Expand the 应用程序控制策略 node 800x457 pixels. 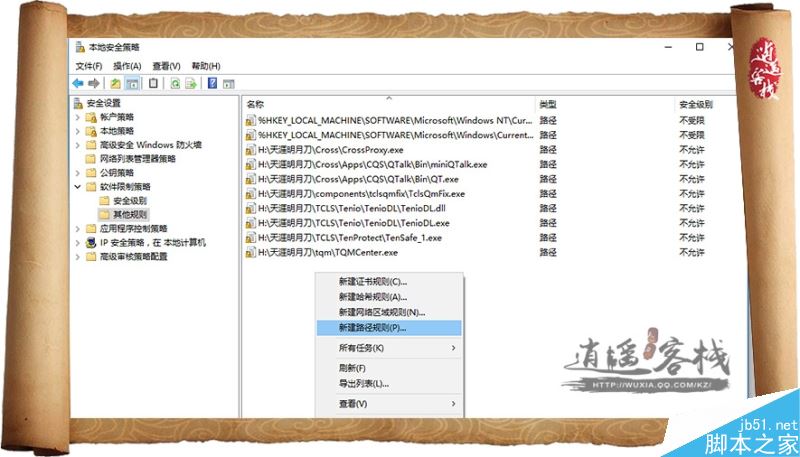[x=78, y=228]
